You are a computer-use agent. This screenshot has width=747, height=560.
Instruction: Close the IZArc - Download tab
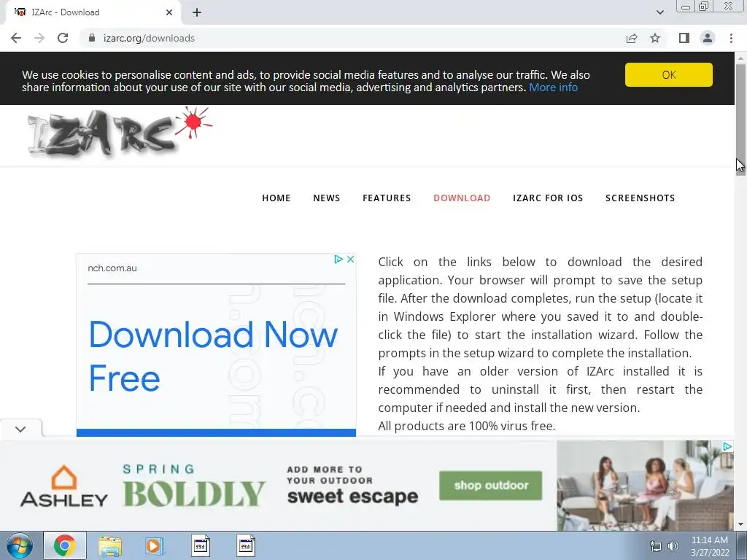point(169,12)
